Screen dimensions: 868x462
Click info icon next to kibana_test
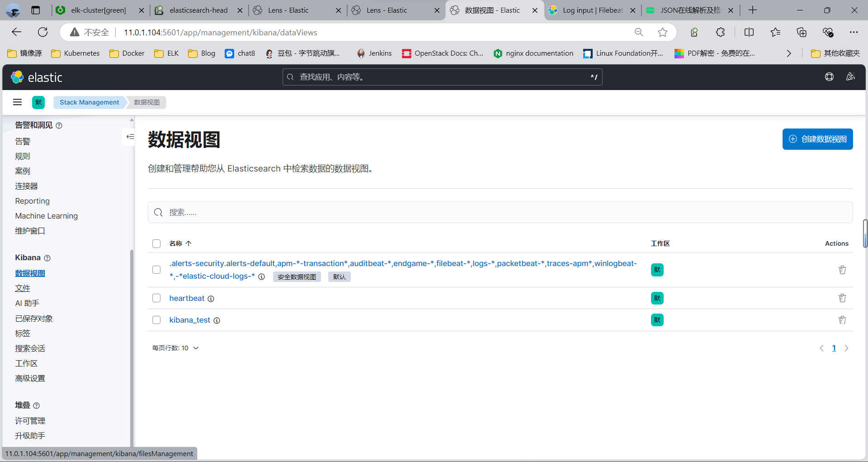point(217,320)
